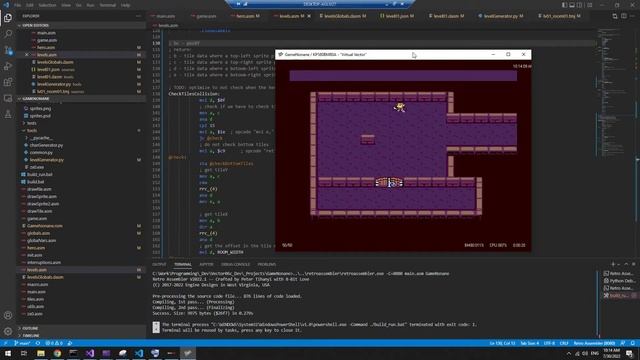Image resolution: width=640 pixels, height=360 pixels.
Task: Click customize layout icon in title bar
Action: point(589,5)
